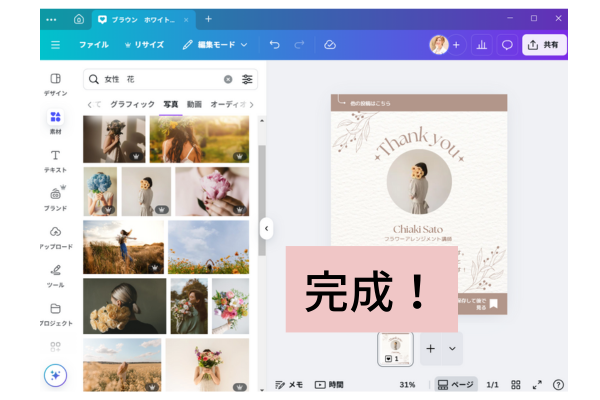Viewport: 600px width, 400px height.
Task: Open the デザイン panel in sidebar
Action: [x=55, y=83]
